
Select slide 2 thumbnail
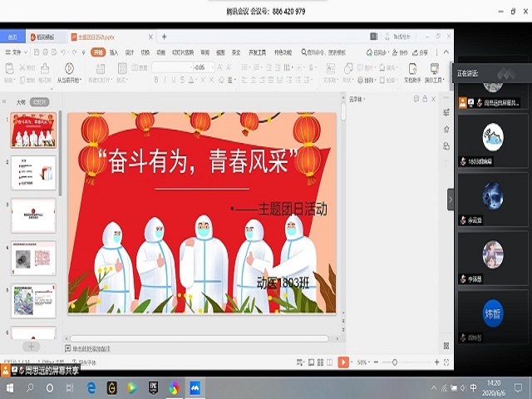coord(33,173)
